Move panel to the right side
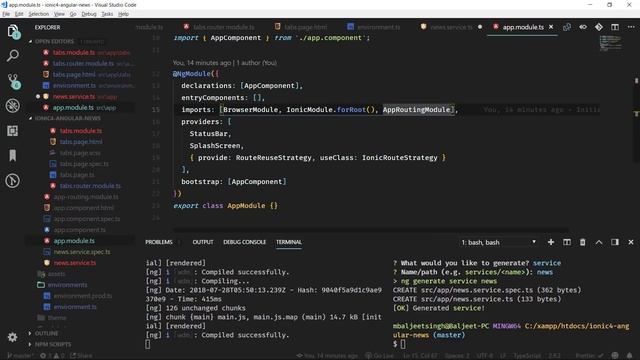Viewport: 640px width, 360px height. [615, 242]
